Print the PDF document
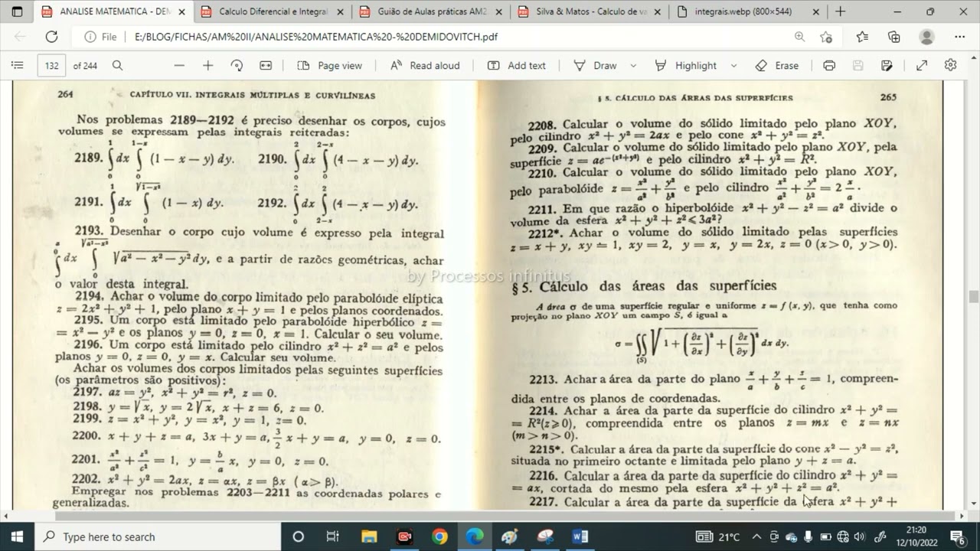The width and height of the screenshot is (980, 551). 829,66
